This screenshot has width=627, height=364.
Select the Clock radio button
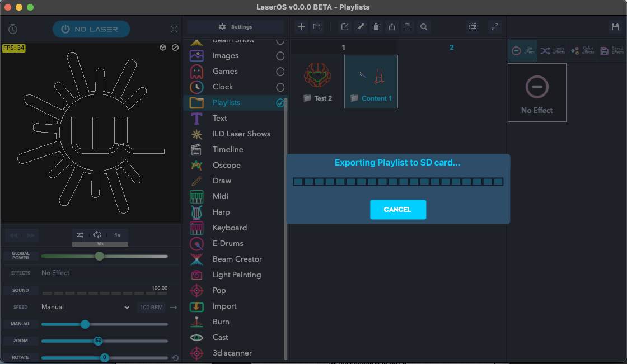(280, 87)
